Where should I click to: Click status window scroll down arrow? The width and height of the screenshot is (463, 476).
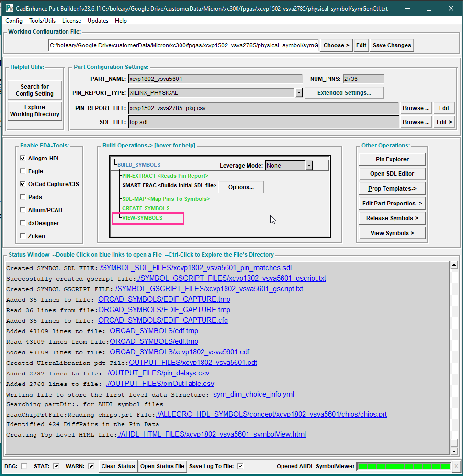[x=454, y=451]
